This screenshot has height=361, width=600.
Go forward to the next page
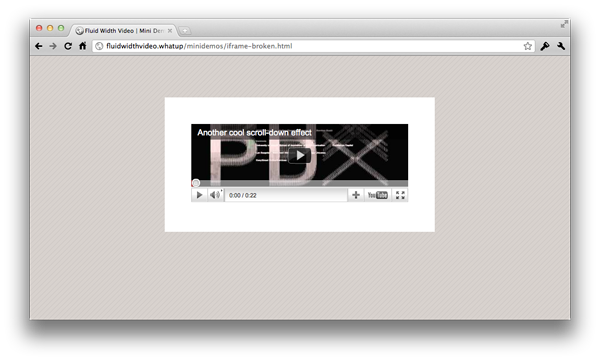(x=53, y=46)
